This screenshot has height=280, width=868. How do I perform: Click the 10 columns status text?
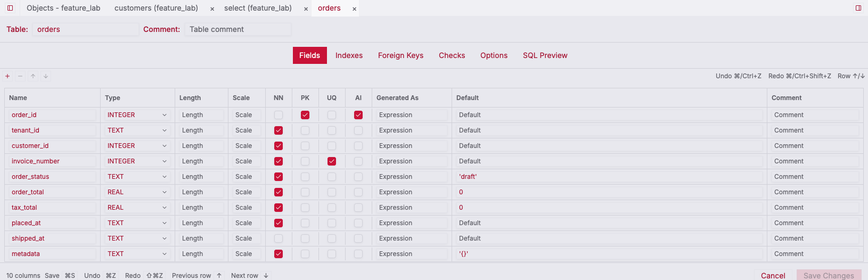click(x=23, y=276)
